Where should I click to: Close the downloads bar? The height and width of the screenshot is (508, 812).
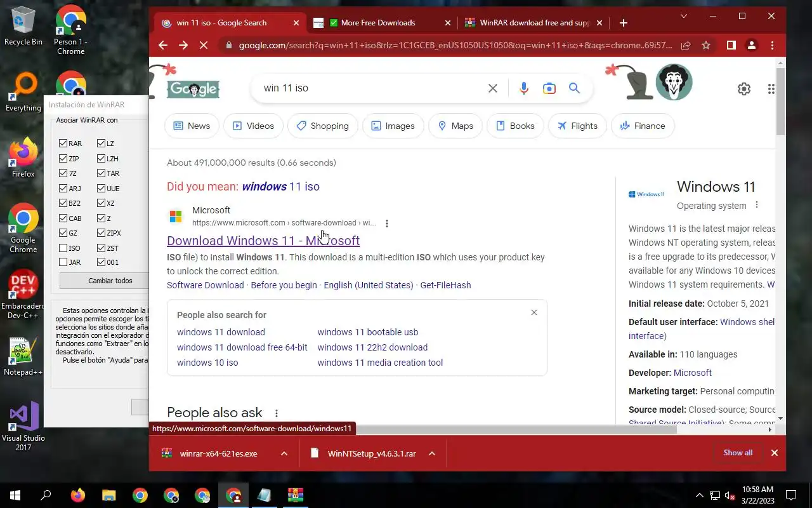(774, 453)
